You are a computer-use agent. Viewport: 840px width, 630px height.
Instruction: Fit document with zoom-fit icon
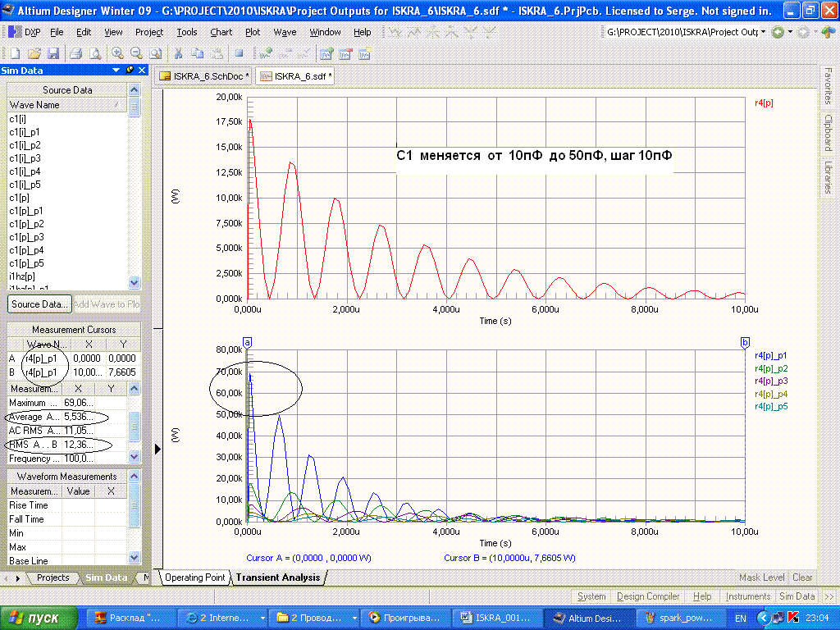coord(155,53)
